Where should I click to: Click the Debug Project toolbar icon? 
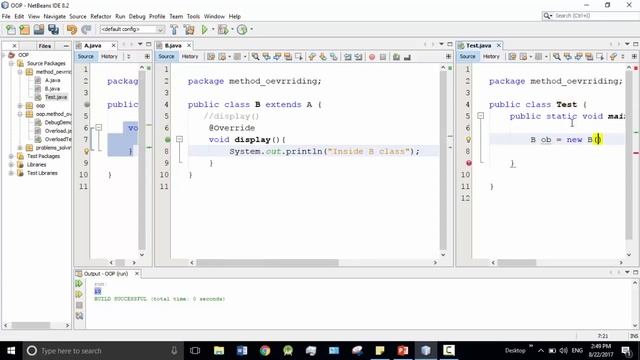[223, 29]
